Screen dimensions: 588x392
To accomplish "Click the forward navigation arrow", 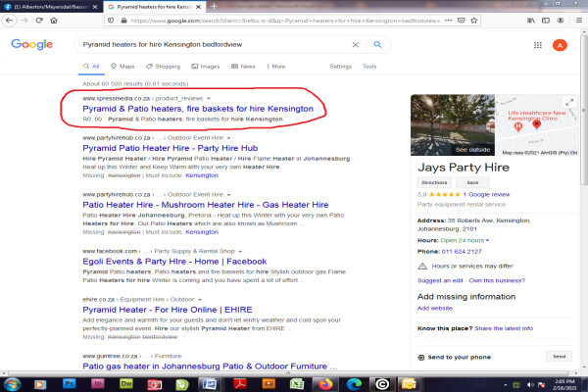I will tap(24, 21).
